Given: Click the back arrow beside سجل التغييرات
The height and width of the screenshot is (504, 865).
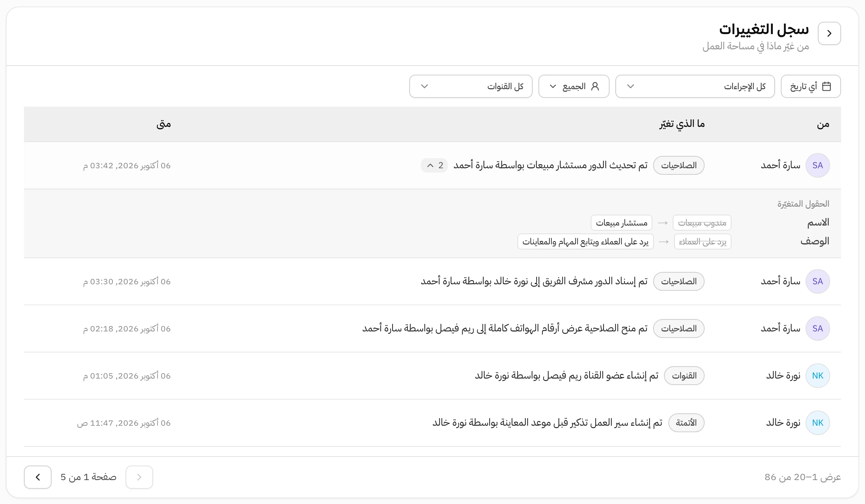Looking at the screenshot, I should pyautogui.click(x=829, y=33).
